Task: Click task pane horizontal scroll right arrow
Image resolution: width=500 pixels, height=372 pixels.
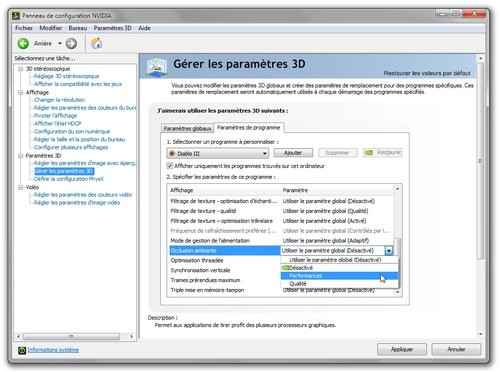Action: [132, 337]
